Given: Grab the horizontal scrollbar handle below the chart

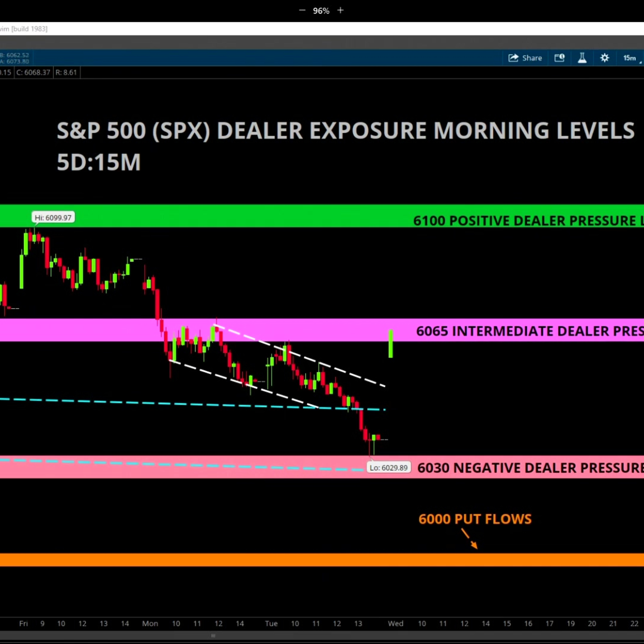Looking at the screenshot, I should tap(213, 636).
